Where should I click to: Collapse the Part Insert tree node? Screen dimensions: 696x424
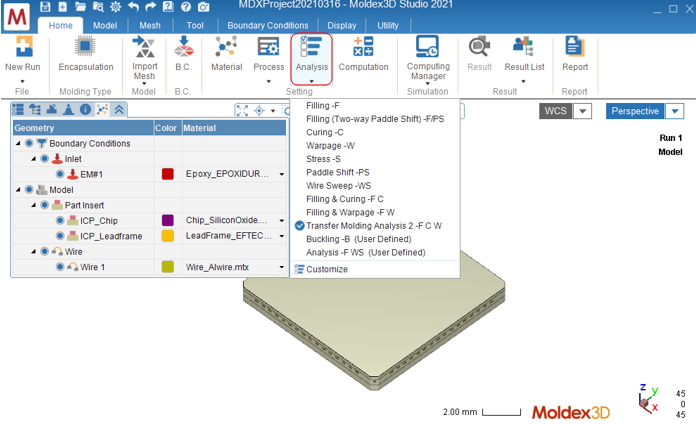[x=34, y=205]
